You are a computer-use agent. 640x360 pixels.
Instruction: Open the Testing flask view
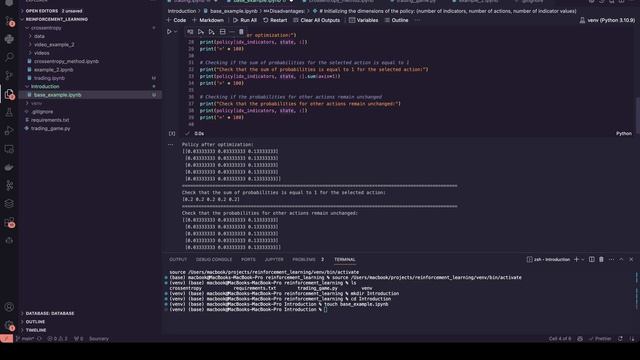point(9,113)
